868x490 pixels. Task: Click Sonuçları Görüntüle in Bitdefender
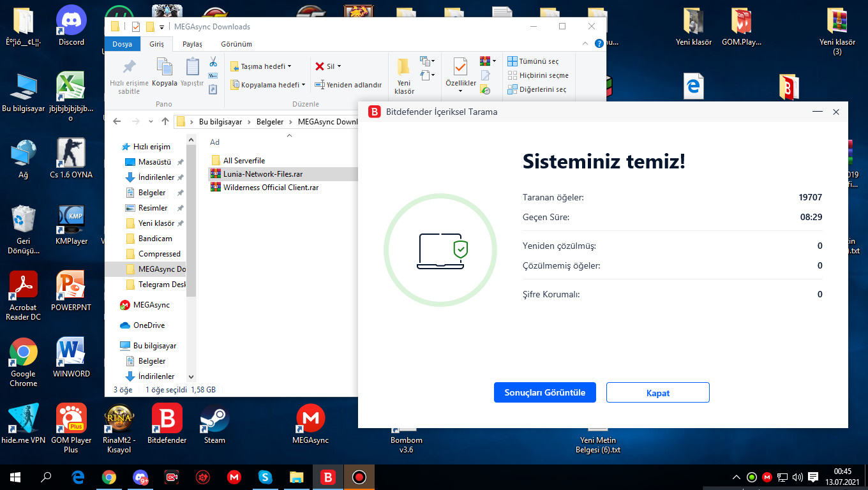click(x=544, y=392)
